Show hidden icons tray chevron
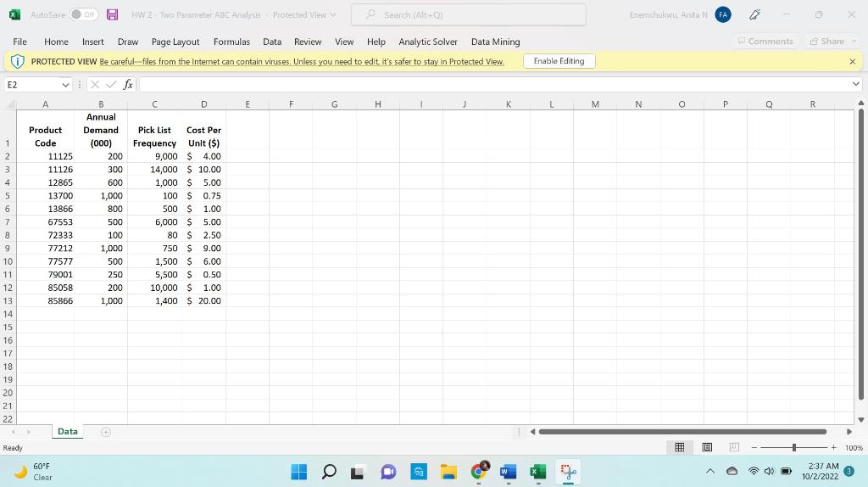Viewport: 868px width, 487px height. click(710, 472)
